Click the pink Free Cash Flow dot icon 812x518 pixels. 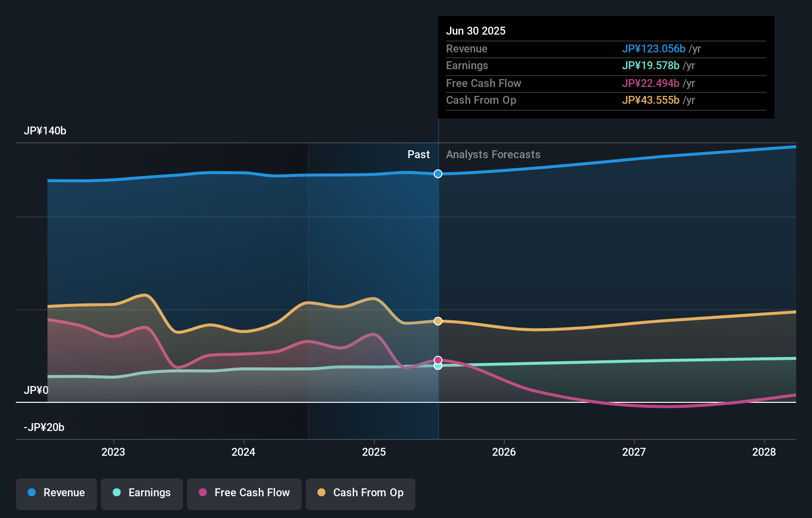click(202, 493)
